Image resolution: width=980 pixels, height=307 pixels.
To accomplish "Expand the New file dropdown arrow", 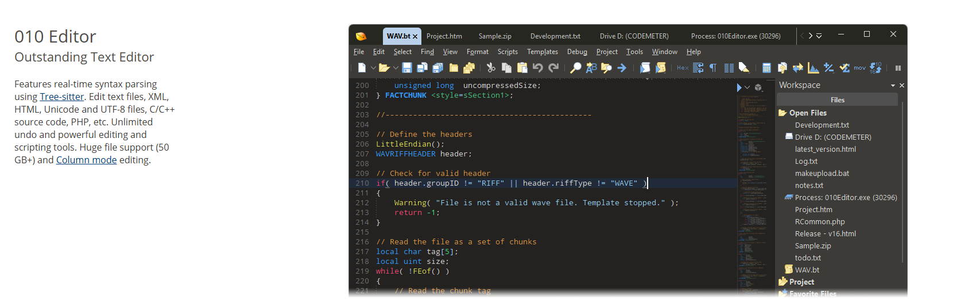I will point(373,68).
